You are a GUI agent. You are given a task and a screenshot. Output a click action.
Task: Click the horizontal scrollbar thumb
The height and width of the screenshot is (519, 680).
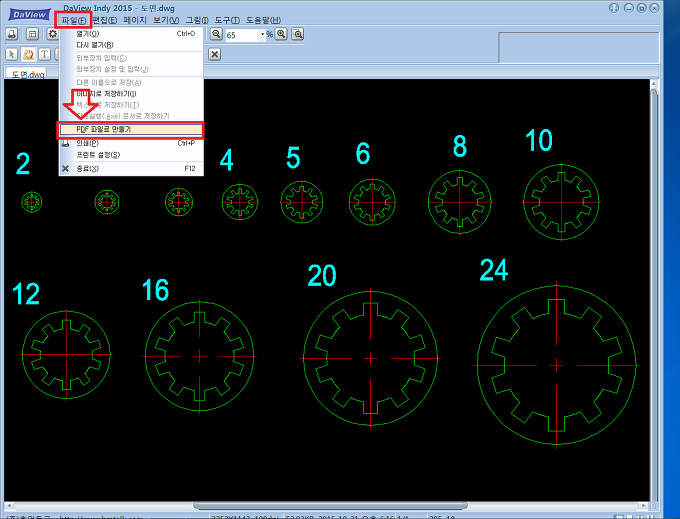click(330, 506)
